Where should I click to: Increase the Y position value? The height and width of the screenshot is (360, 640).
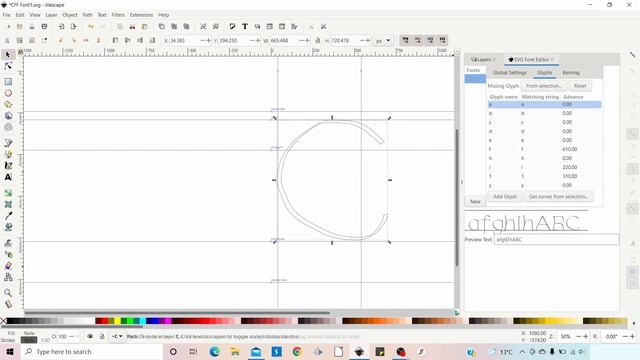(258, 40)
